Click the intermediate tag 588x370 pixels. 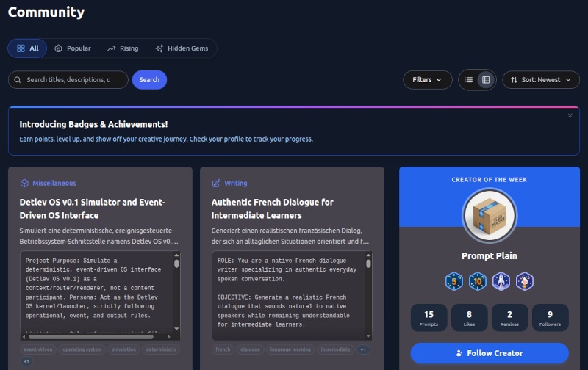335,349
